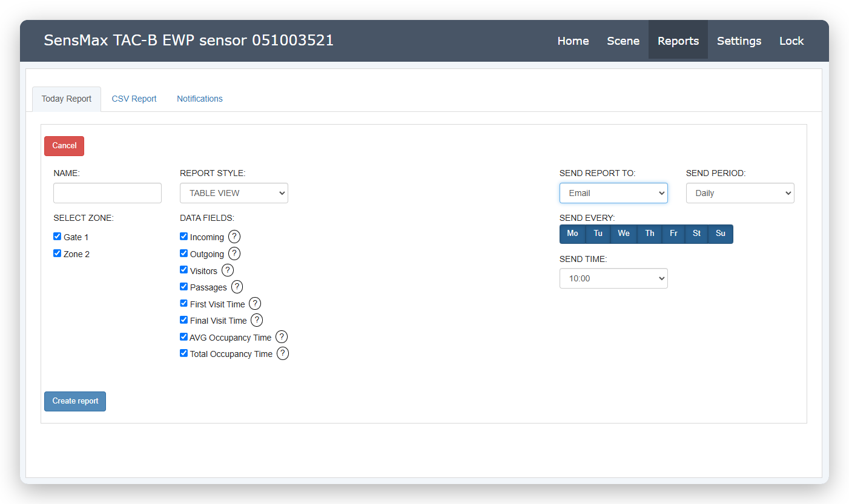Image resolution: width=849 pixels, height=504 pixels.
Task: Toggle the Mo day button
Action: coord(572,234)
